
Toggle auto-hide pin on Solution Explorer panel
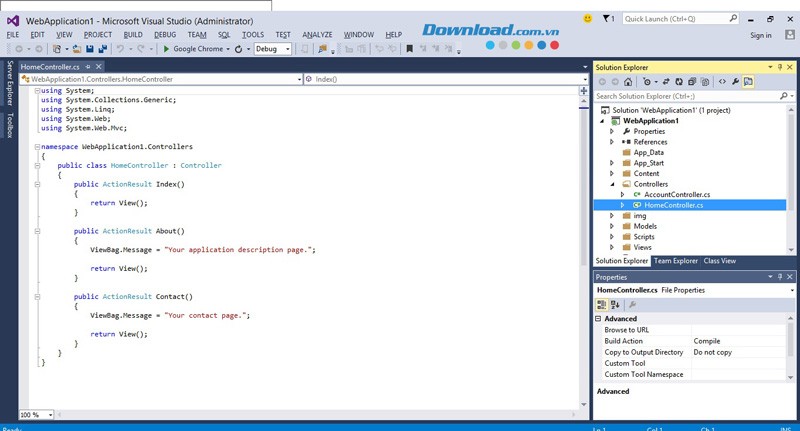click(780, 67)
